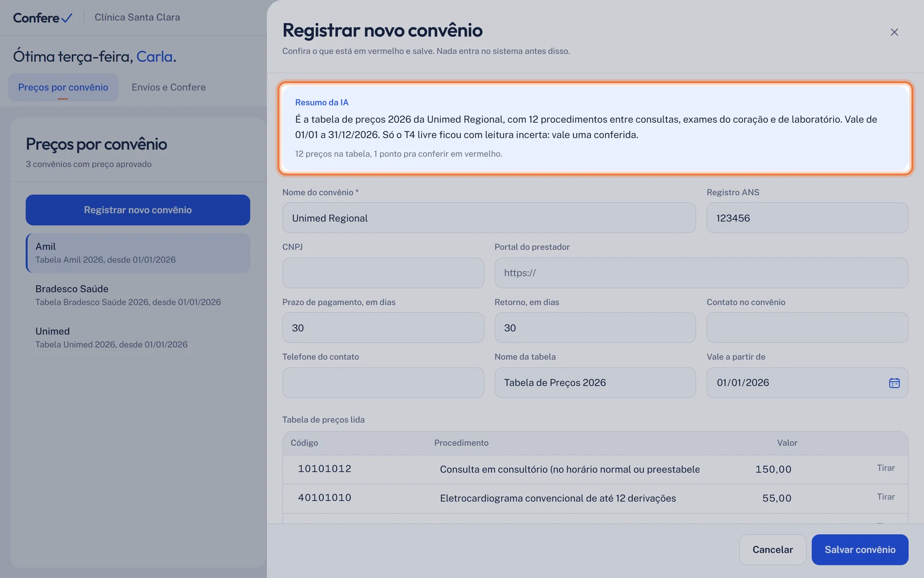The width and height of the screenshot is (924, 578).
Task: Remove row 40101010 with Tirar
Action: click(x=885, y=497)
